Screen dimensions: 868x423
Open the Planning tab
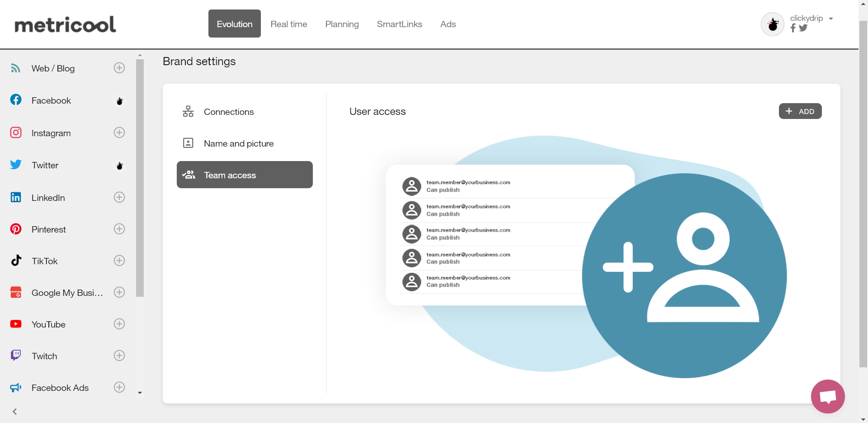pyautogui.click(x=342, y=24)
